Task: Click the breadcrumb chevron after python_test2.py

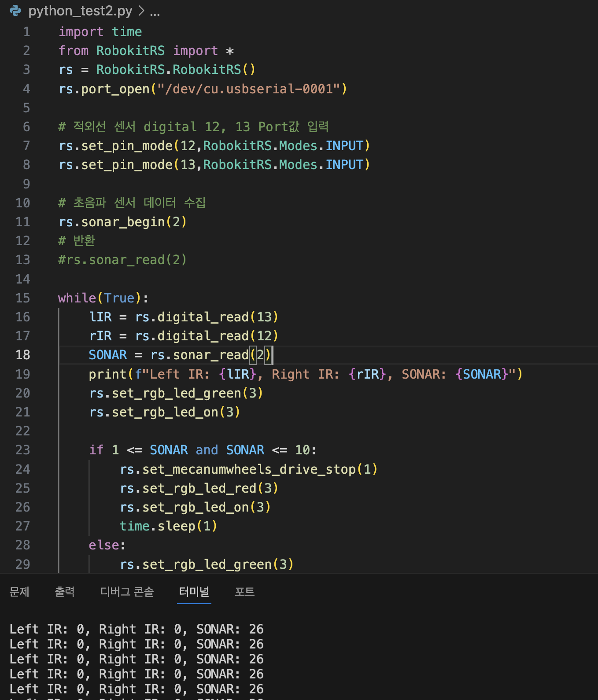Action: 141,11
